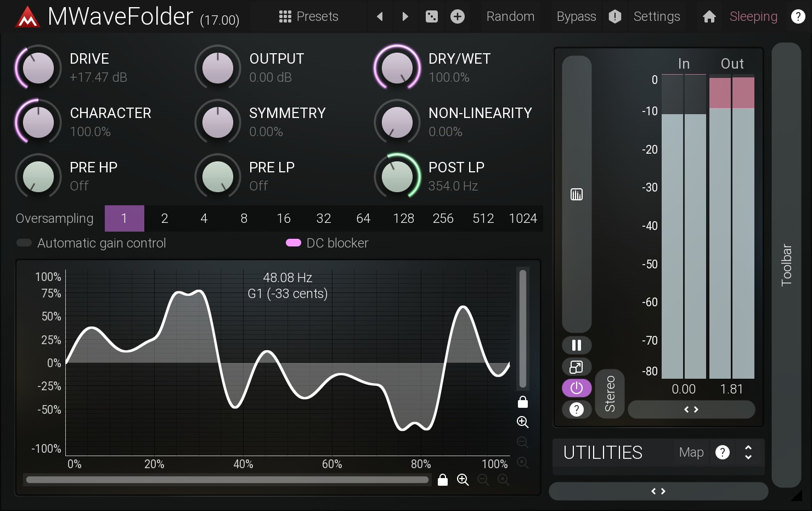Click the add preset plus icon
The width and height of the screenshot is (812, 511).
click(458, 16)
